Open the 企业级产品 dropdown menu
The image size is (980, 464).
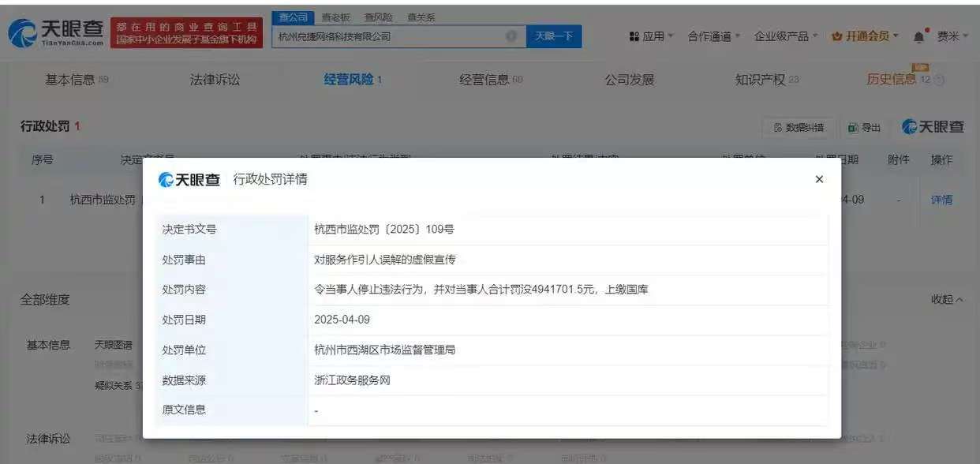786,36
